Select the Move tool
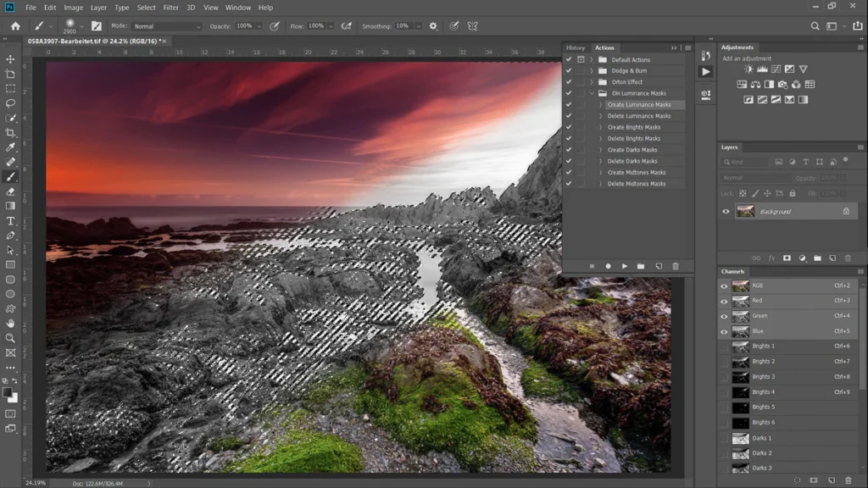Image resolution: width=868 pixels, height=488 pixels. 10,59
